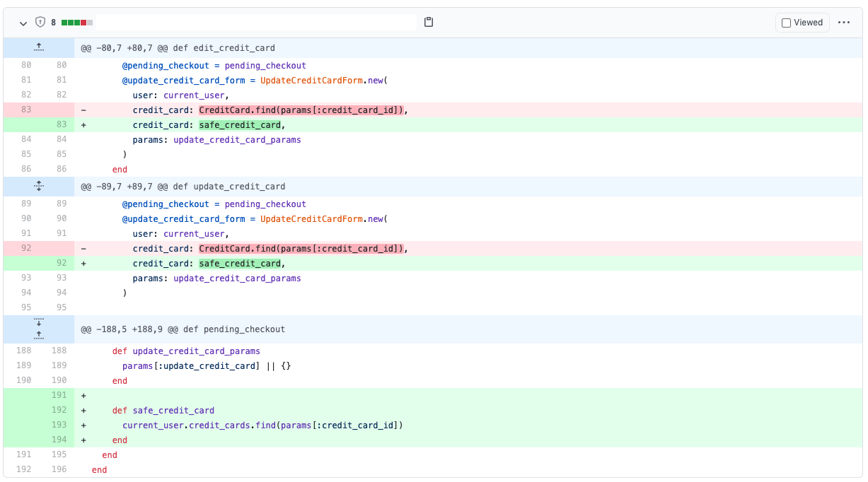Click the shield icon in file header
This screenshot has height=482, width=868.
40,23
